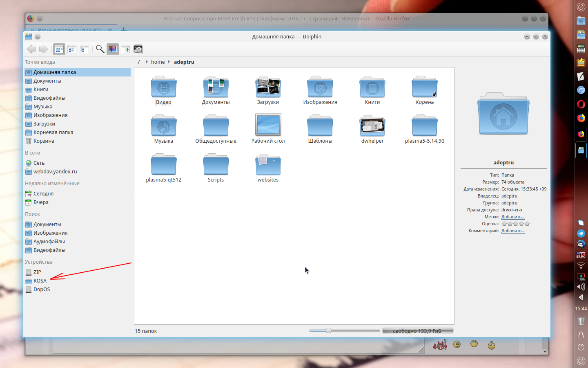Viewport: 588px width, 368px height.
Task: Click Добавить link next to Метки
Action: coord(513,217)
